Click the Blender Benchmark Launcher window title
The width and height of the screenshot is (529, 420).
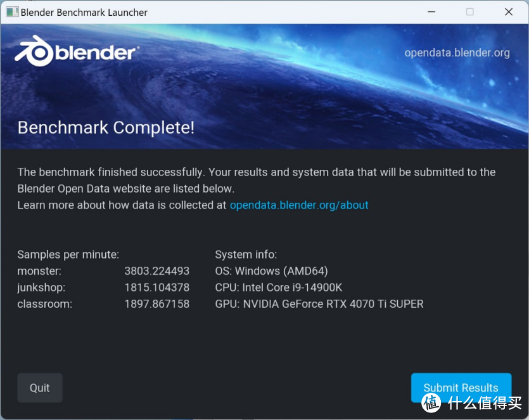coord(84,13)
